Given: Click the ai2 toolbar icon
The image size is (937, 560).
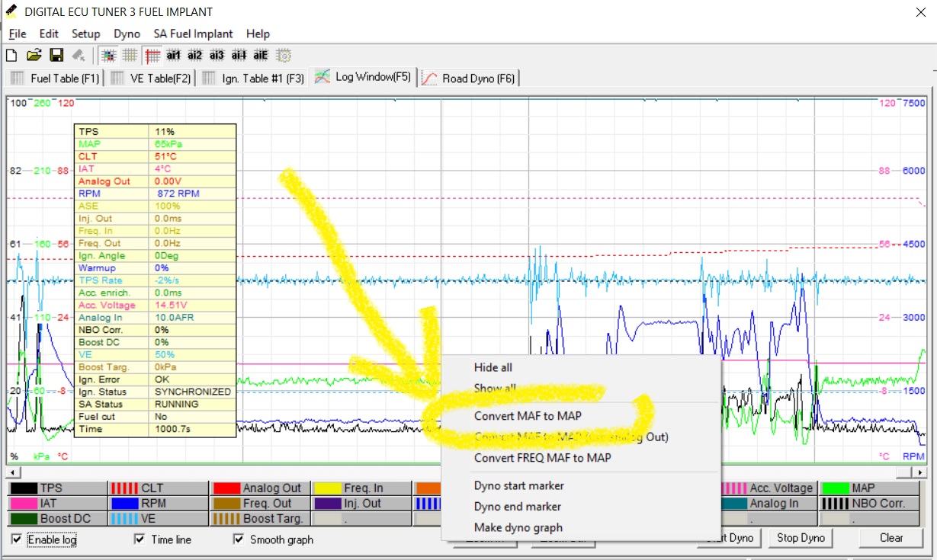Looking at the screenshot, I should [195, 55].
